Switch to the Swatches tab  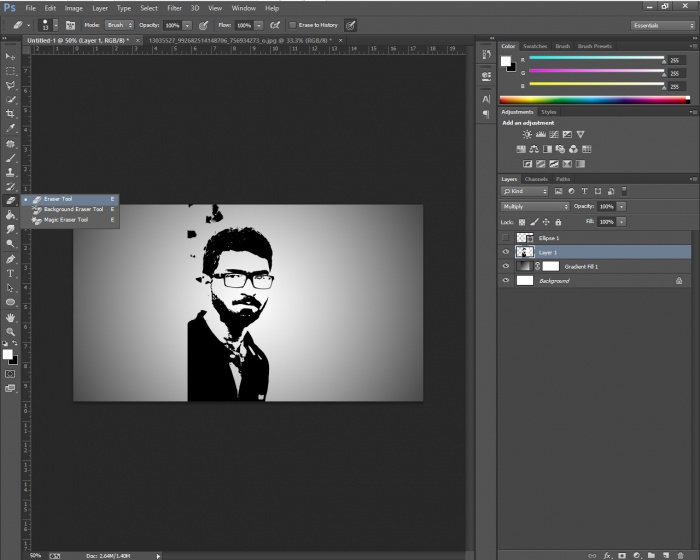536,46
